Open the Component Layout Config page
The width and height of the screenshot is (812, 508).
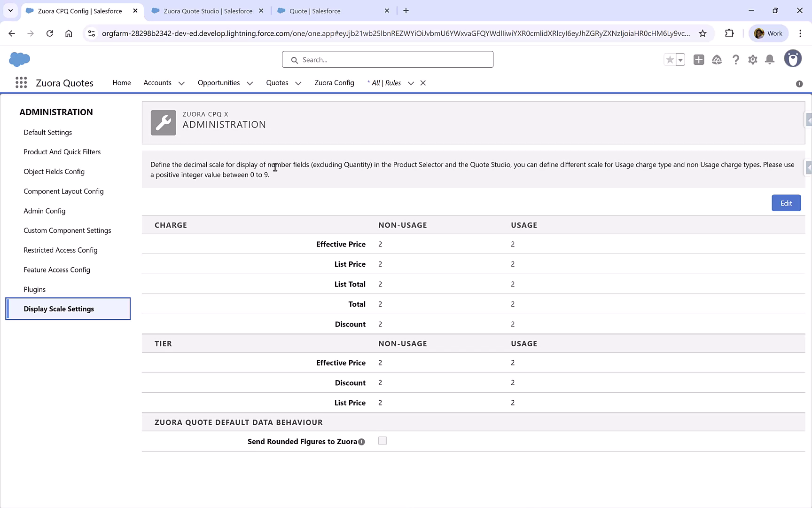[63, 191]
